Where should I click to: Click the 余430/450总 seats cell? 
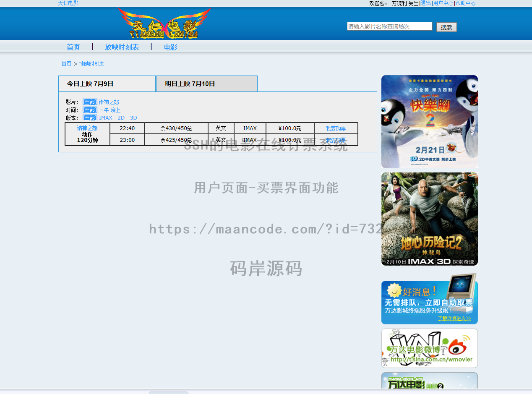(x=176, y=128)
